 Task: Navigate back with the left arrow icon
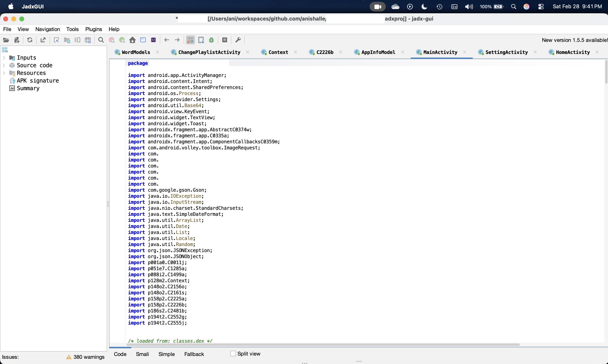[x=166, y=40]
